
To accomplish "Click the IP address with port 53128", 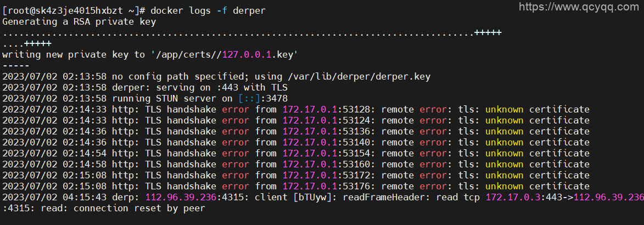I will (310, 110).
